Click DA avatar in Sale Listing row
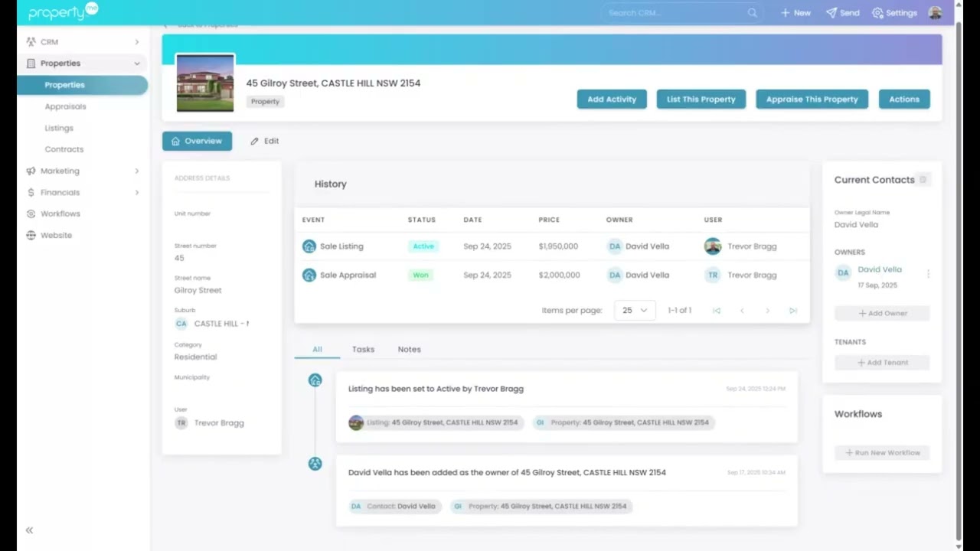The height and width of the screenshot is (551, 980). click(615, 246)
